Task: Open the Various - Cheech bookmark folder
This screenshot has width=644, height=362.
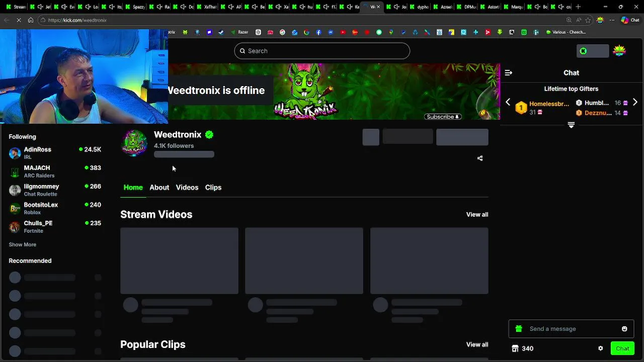Action: (566, 32)
